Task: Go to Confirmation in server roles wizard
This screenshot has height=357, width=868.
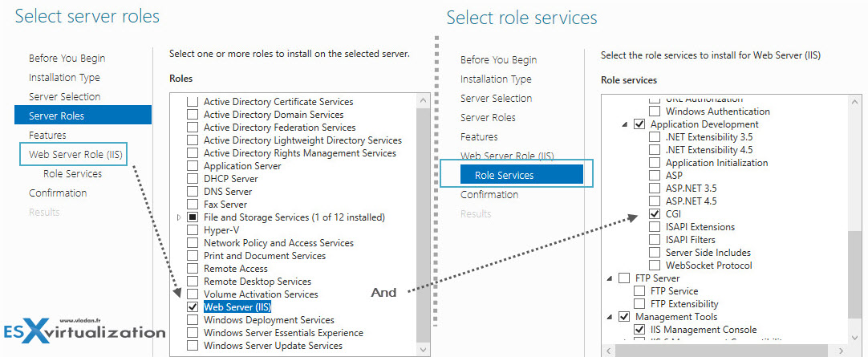Action: (x=58, y=193)
